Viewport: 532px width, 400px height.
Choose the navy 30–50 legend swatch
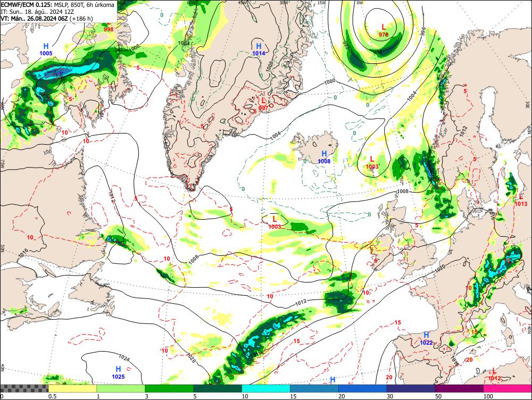[411, 388]
